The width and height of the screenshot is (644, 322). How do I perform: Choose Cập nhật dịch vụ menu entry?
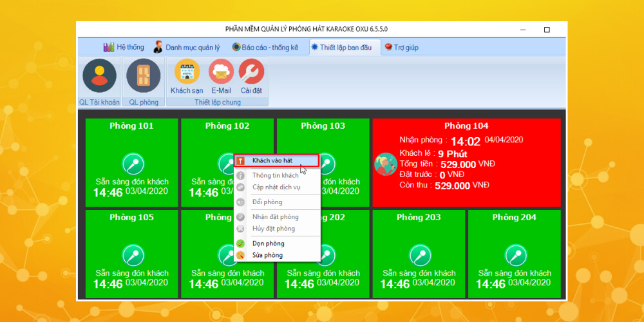pos(277,187)
